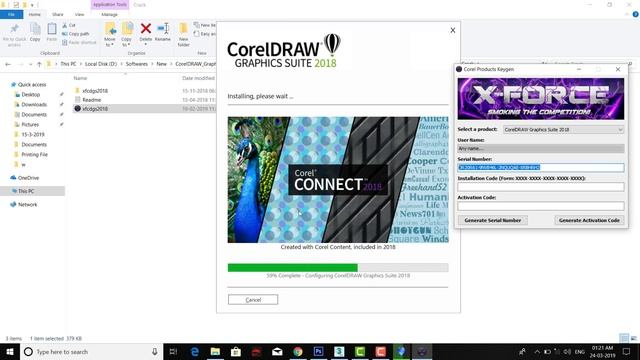Click Pin to Quick access in ribbon
The width and height of the screenshot is (640, 360).
[14, 34]
